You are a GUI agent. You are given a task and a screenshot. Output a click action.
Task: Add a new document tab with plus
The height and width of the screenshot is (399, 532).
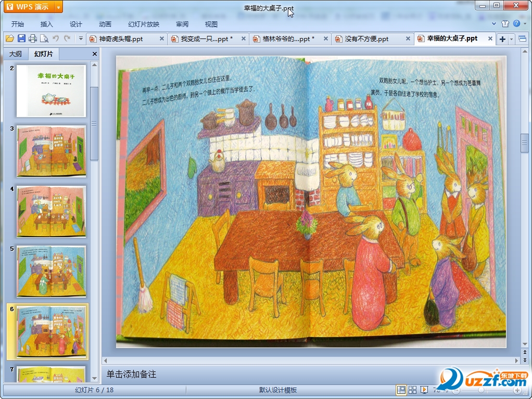[502, 40]
